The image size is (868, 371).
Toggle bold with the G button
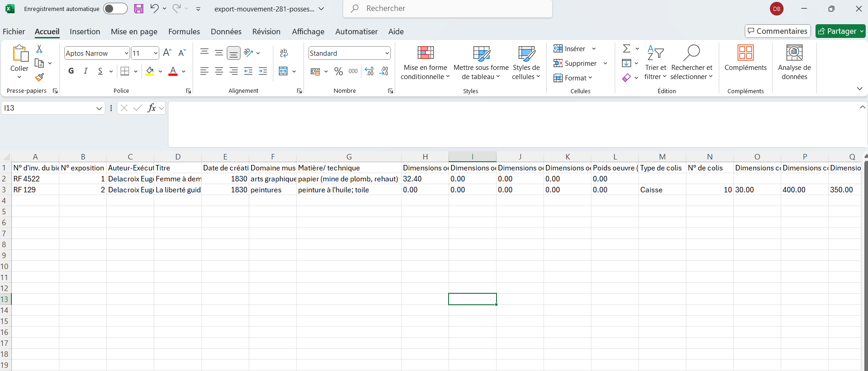[x=71, y=71]
